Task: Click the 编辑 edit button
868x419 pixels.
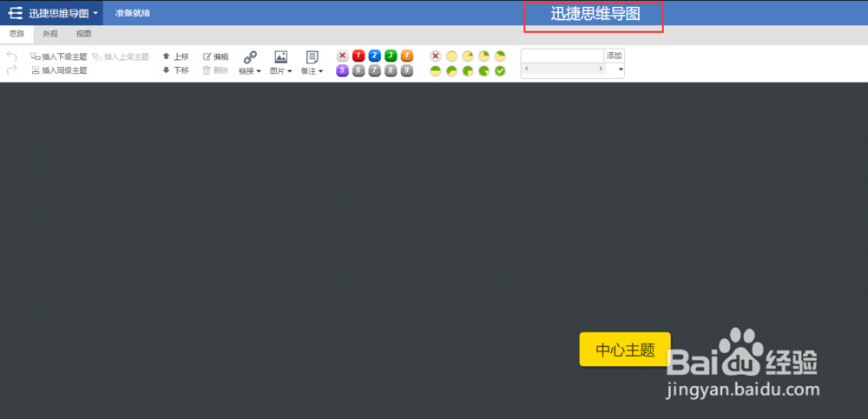Action: (x=216, y=56)
